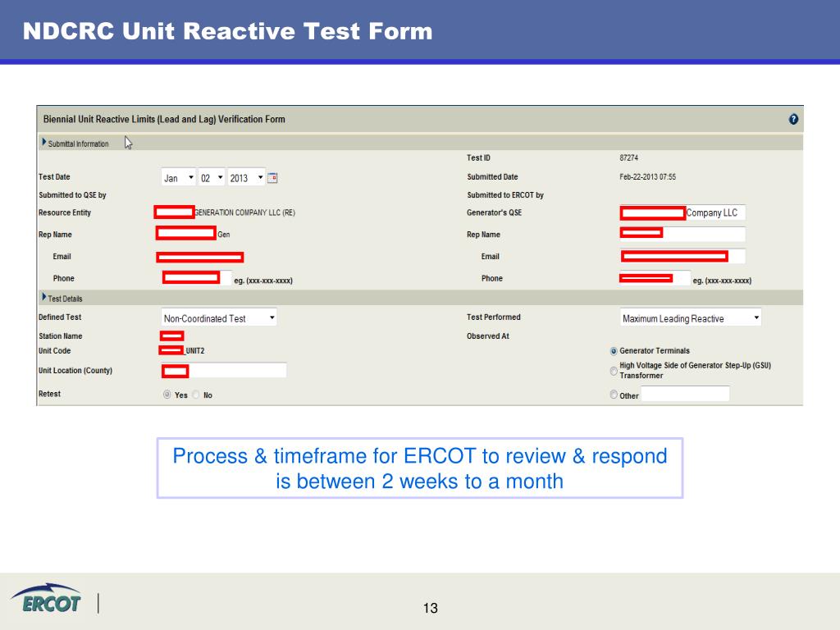
Task: Click the Station Name label
Action: tap(61, 336)
